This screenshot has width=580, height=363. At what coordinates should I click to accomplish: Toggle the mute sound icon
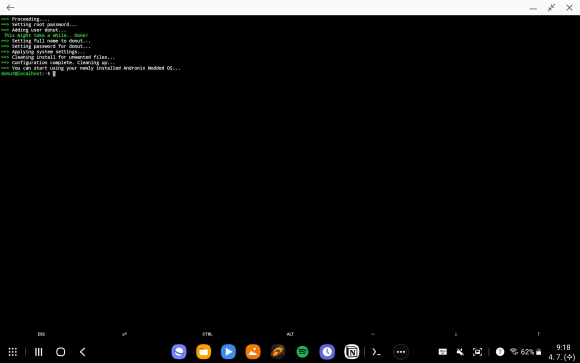pos(460,352)
